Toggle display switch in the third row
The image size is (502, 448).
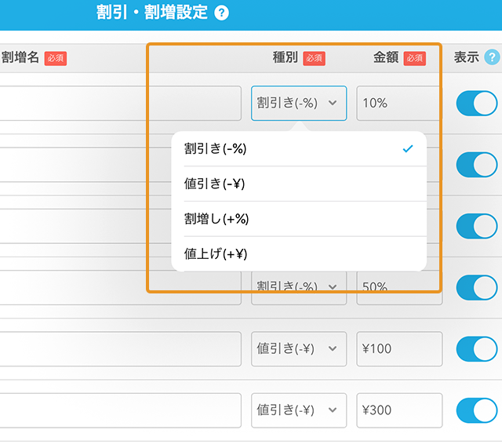(x=477, y=226)
